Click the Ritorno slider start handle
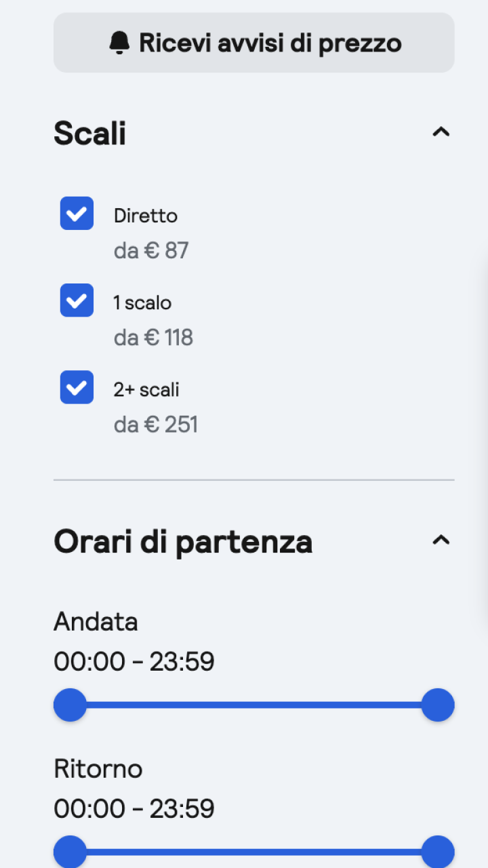 point(70,852)
